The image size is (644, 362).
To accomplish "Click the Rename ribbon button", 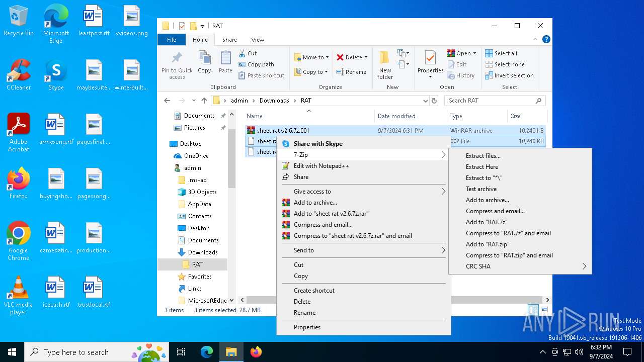I will coord(351,72).
